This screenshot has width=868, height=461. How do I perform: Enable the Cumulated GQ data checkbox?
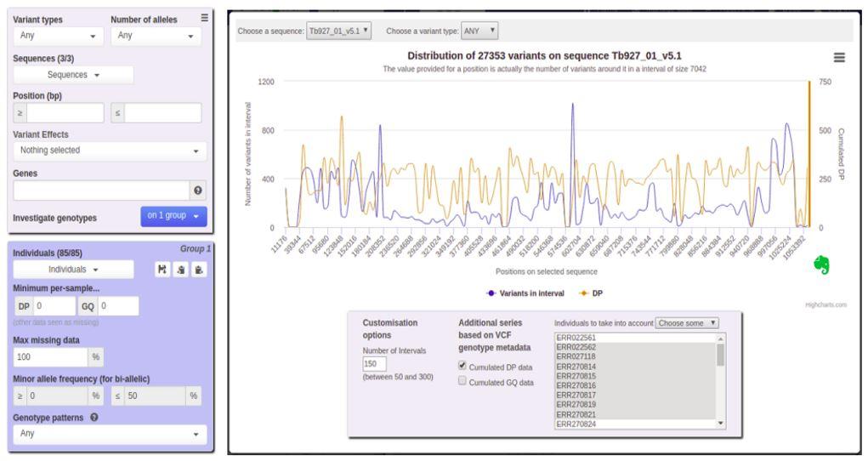[462, 382]
